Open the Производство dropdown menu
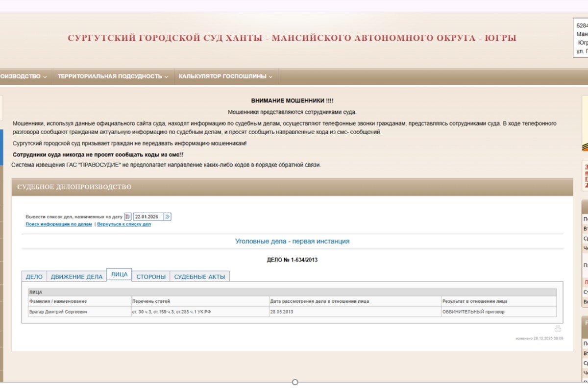The height and width of the screenshot is (392, 588). click(23, 76)
